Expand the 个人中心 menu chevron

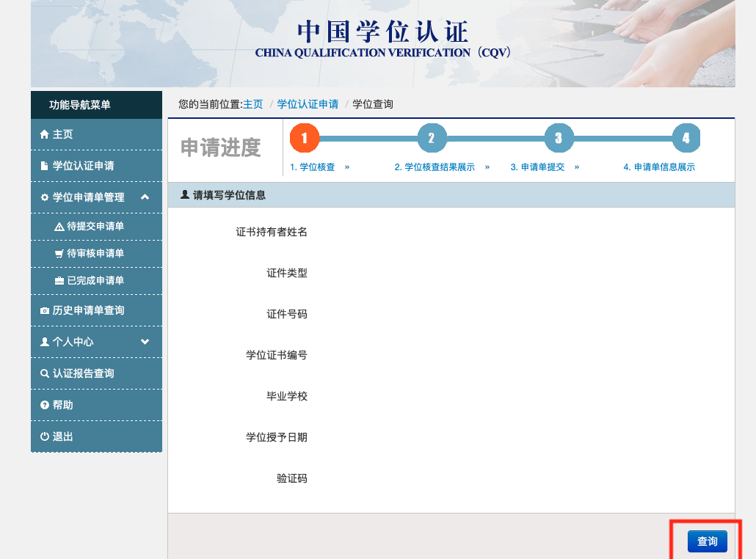point(145,341)
